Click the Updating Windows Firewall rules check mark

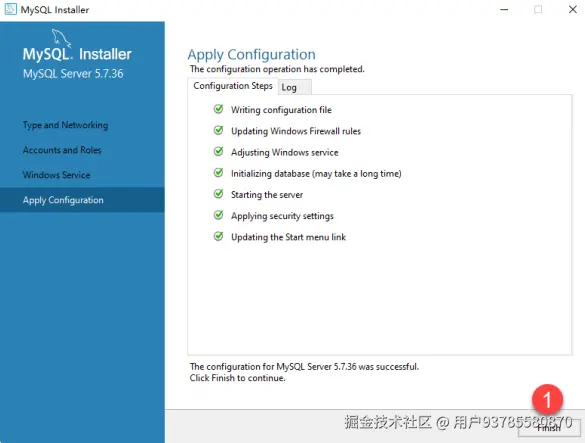pos(219,130)
